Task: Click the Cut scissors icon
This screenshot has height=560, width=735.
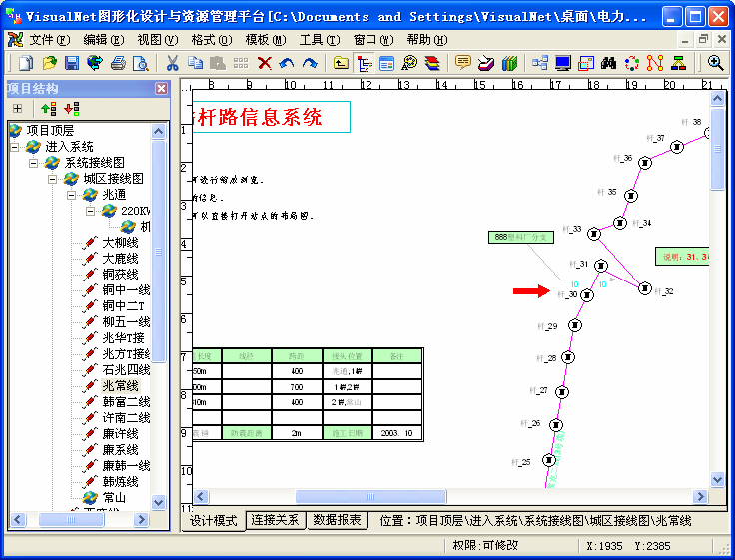Action: [172, 63]
